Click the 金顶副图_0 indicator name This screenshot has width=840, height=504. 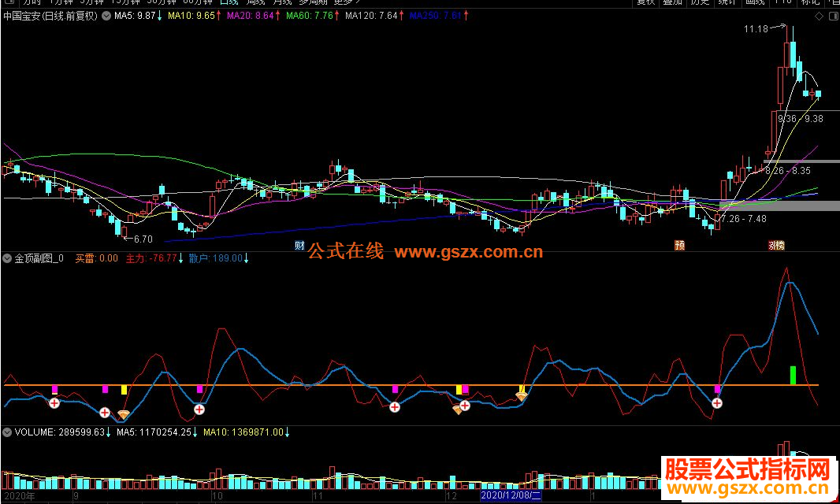click(39, 259)
